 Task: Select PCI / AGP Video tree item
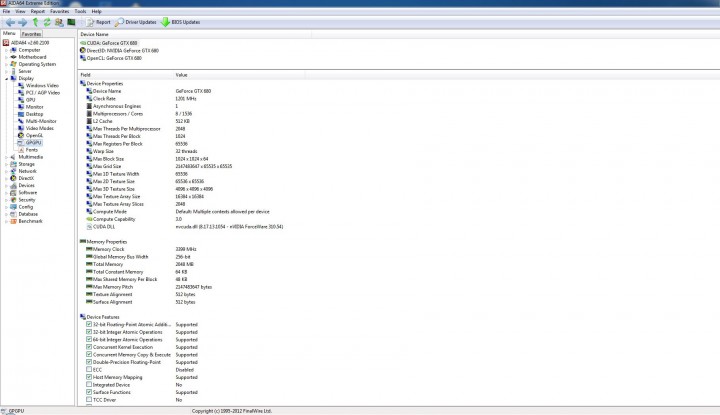click(x=43, y=93)
